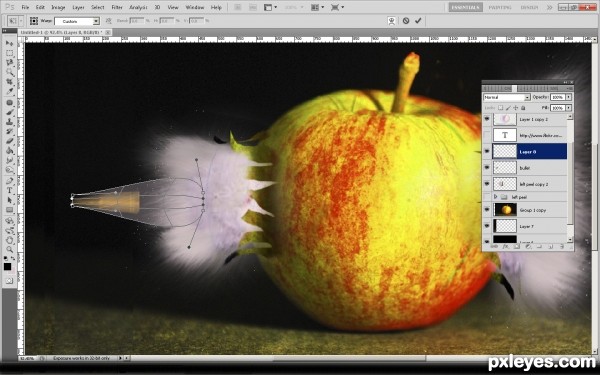Click the Link layers icon
The image size is (600, 375).
pos(494,247)
